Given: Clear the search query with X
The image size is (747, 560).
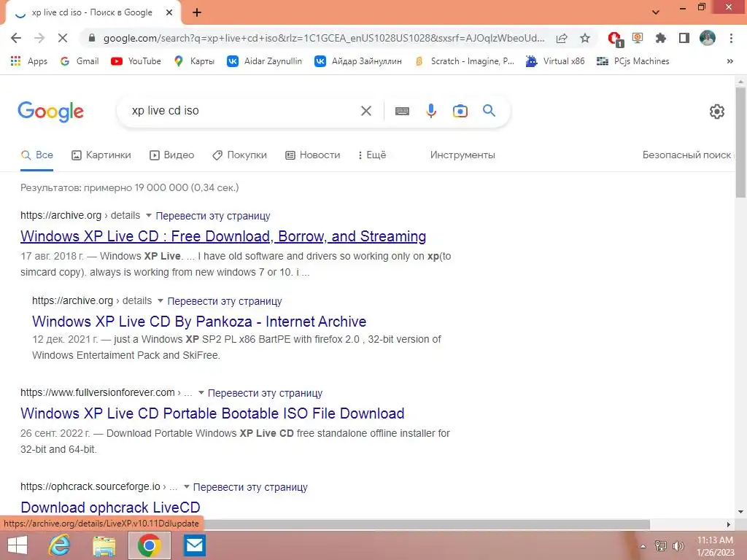Looking at the screenshot, I should point(366,111).
